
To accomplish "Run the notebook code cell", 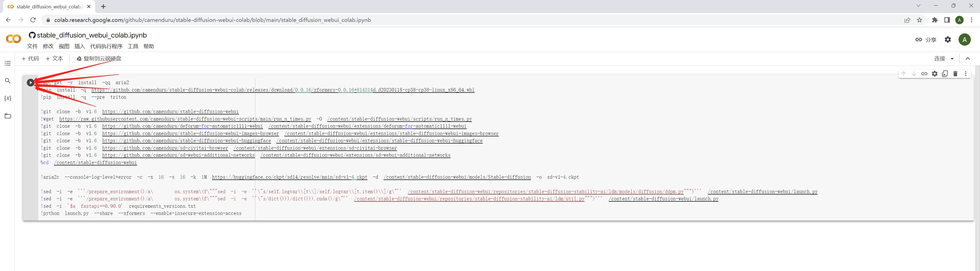I will click(x=30, y=83).
